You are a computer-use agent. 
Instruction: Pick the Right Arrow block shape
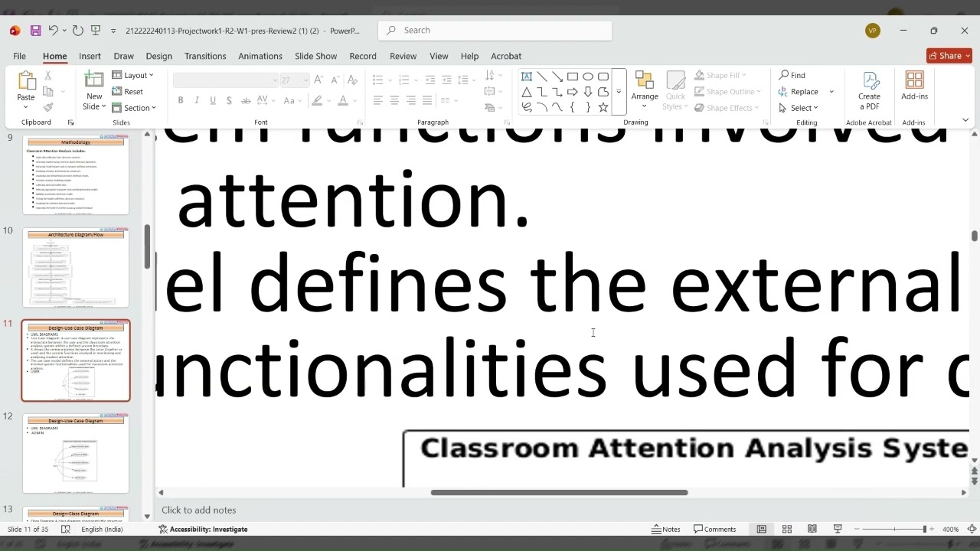click(573, 92)
